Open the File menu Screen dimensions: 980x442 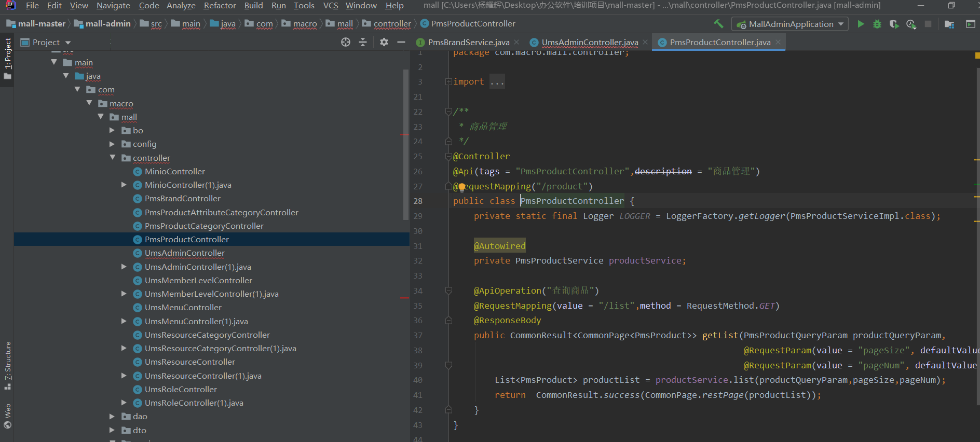pyautogui.click(x=32, y=5)
